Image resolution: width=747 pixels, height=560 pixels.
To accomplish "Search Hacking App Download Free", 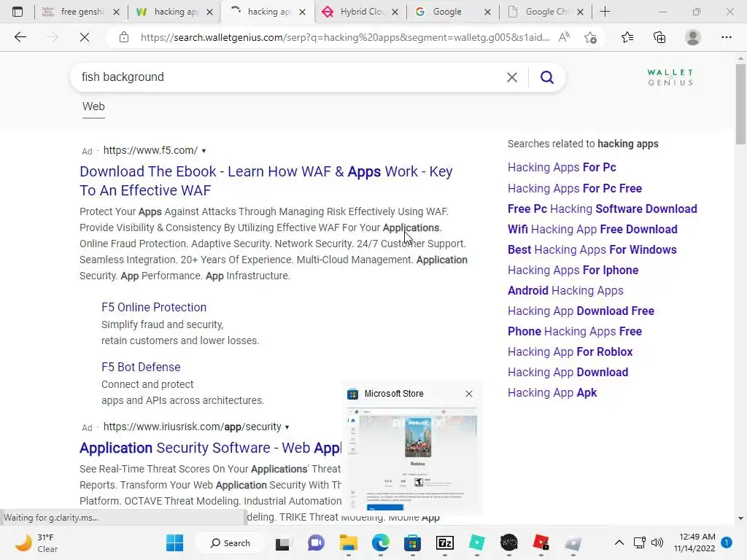I will pyautogui.click(x=581, y=311).
